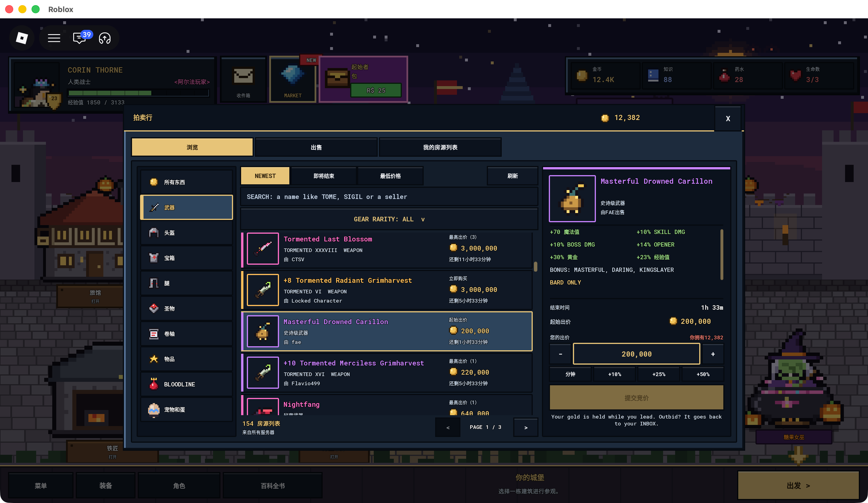This screenshot has height=503, width=868.
Task: Click the 提交竞价 submit bid button
Action: 636,398
